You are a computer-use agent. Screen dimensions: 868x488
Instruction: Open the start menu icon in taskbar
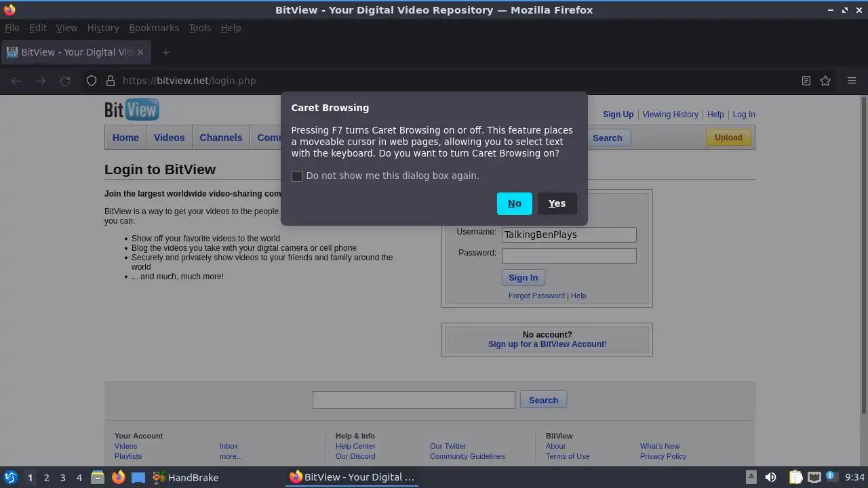10,477
